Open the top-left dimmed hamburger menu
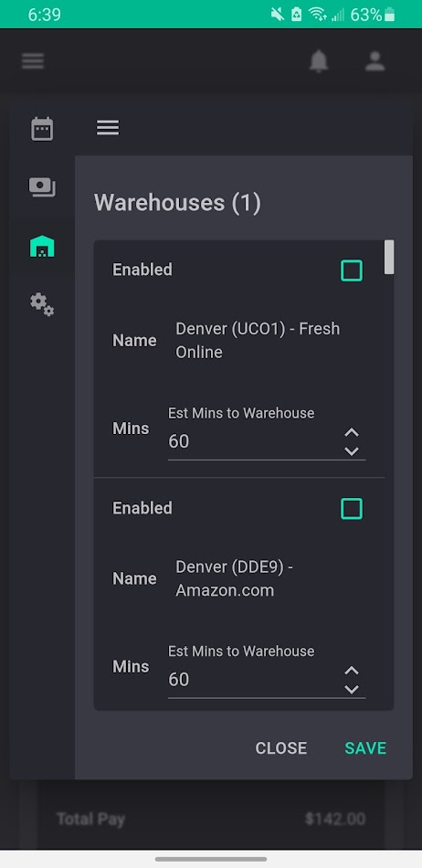The image size is (422, 868). (x=33, y=61)
